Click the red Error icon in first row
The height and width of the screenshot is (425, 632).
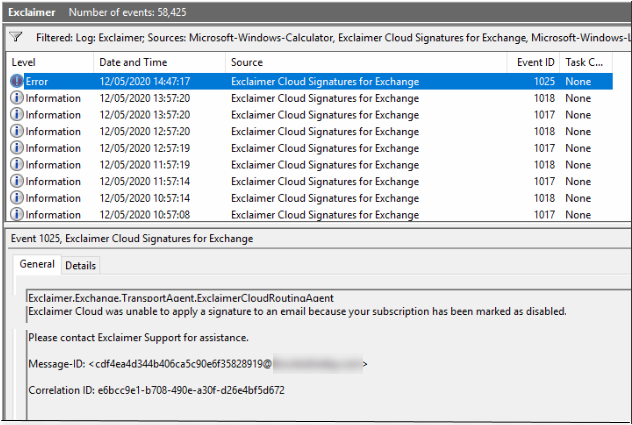coord(17,81)
